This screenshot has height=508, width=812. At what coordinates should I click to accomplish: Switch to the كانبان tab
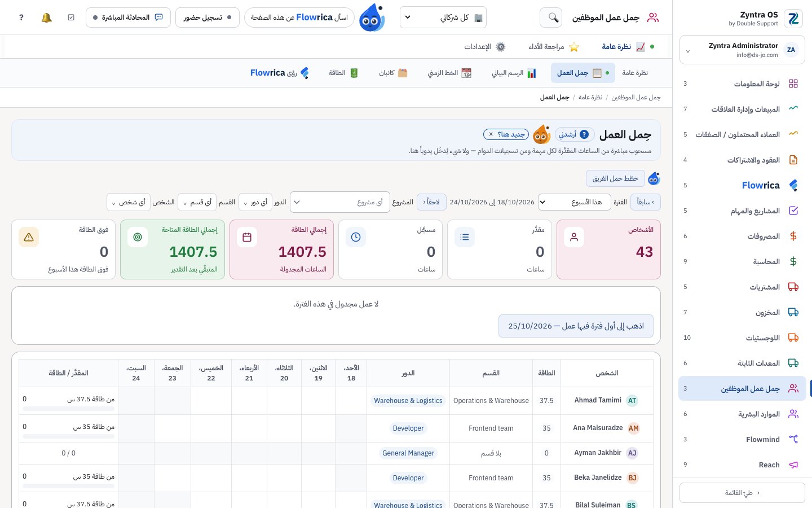coord(393,73)
